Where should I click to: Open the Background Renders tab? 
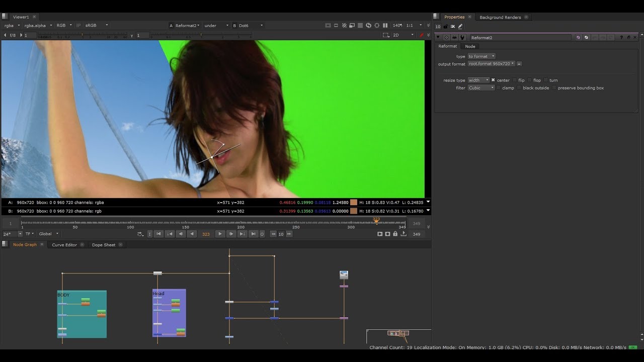click(500, 17)
